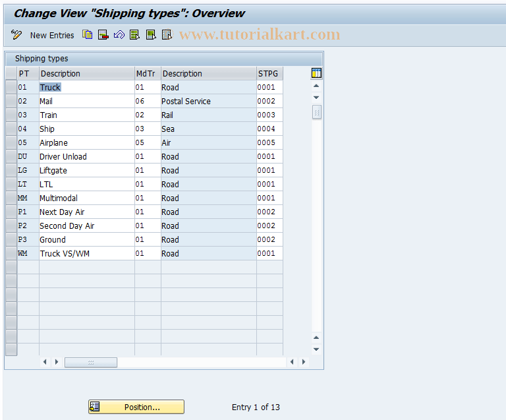
Task: Click the PT code WM cell
Action: 28,254
